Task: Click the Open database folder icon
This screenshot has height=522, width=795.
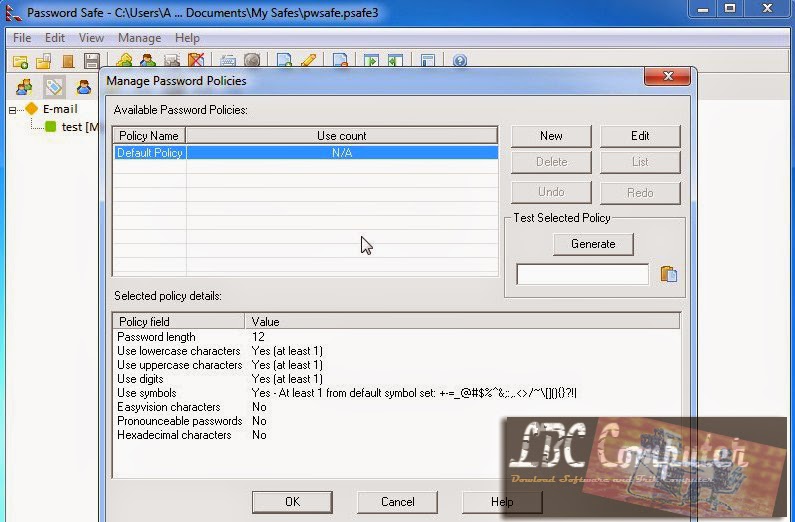Action: [44, 61]
